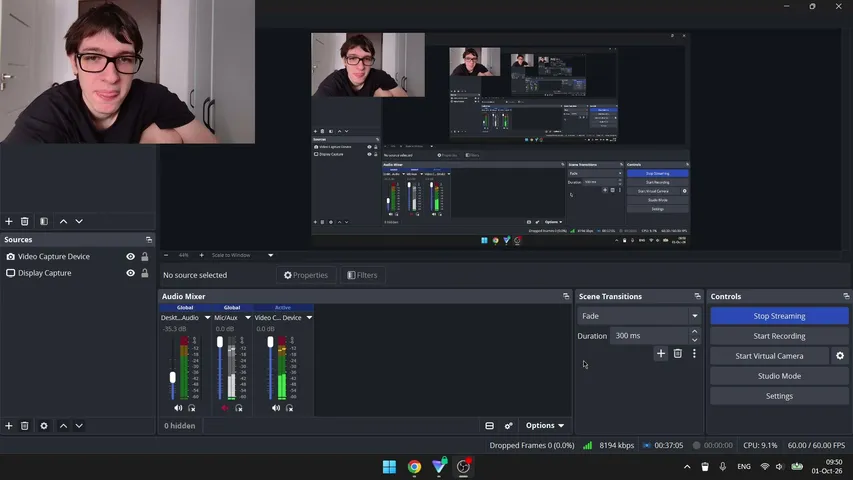853x480 pixels.
Task: Open source properties gear in the Sources toolbar
Action: coord(44,426)
